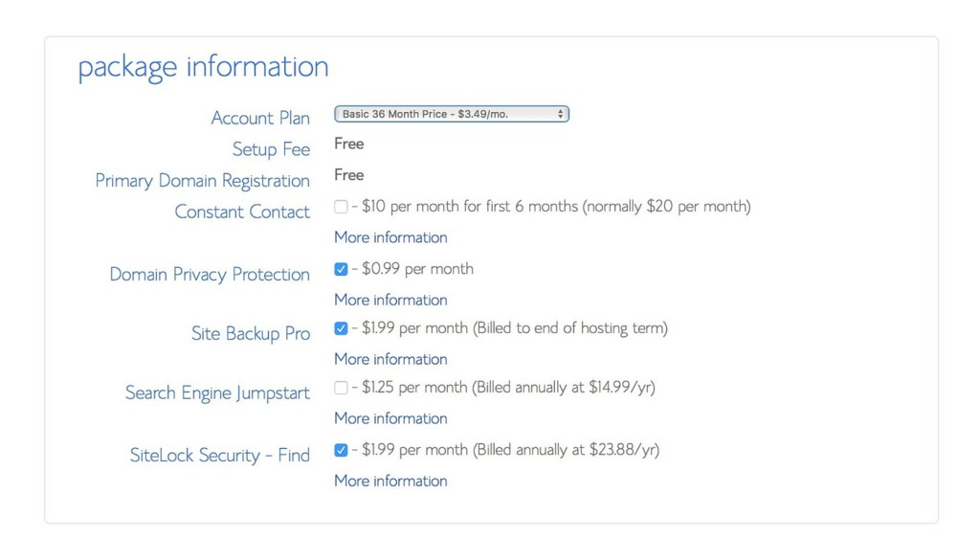This screenshot has width=980, height=560.
Task: Uncheck the Site Backup Pro option
Action: (x=341, y=328)
